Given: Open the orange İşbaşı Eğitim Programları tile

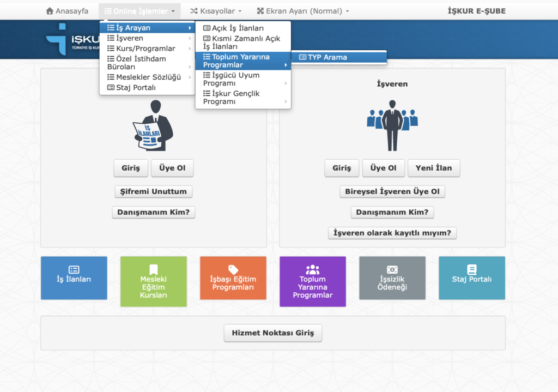Looking at the screenshot, I should click(233, 278).
